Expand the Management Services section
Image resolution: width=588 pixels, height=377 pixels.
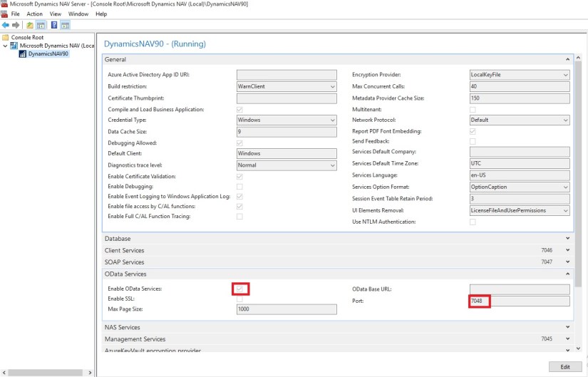pos(338,339)
